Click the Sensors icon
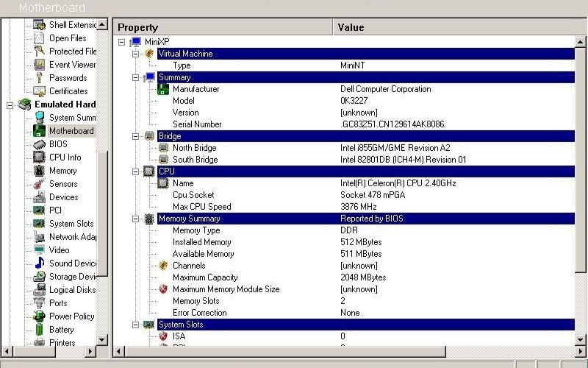The width and height of the screenshot is (588, 368). point(39,183)
